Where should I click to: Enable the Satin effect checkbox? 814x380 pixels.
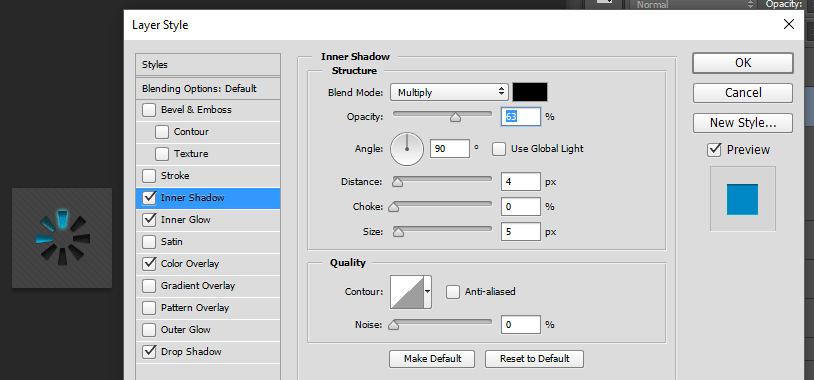(x=149, y=242)
